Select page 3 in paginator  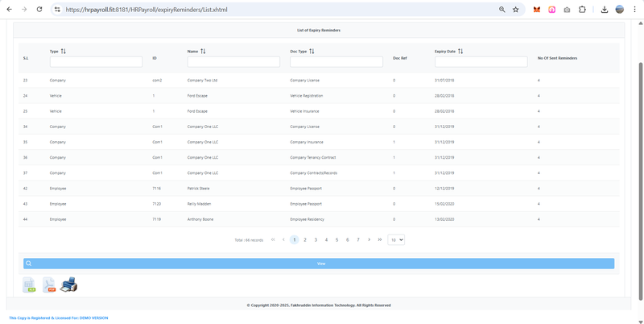click(x=316, y=239)
